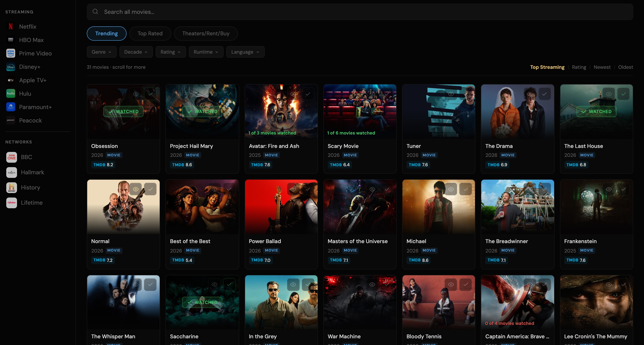Select Peacock streaming service
This screenshot has width=644, height=345.
click(24, 120)
